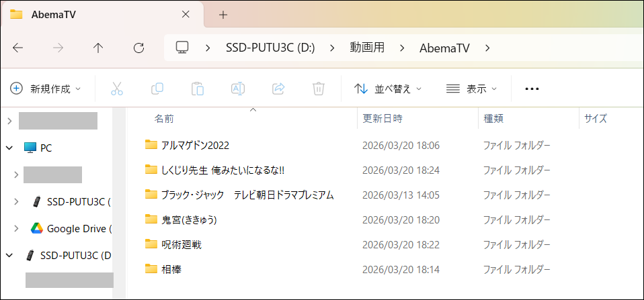The width and height of the screenshot is (644, 300).
Task: Select folder ブラック・ジャック テレビ朝日ドラマプレミアム
Action: pos(247,195)
